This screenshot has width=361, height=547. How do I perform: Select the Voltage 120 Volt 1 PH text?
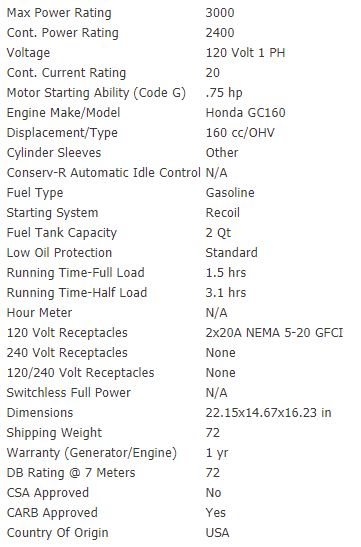coord(245,53)
